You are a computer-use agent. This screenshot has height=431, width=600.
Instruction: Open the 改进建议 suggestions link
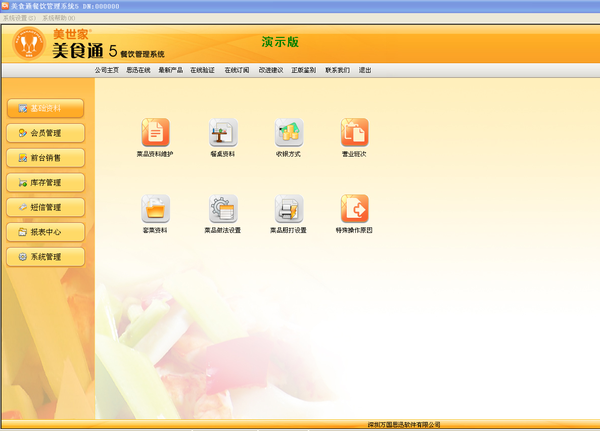click(x=271, y=70)
